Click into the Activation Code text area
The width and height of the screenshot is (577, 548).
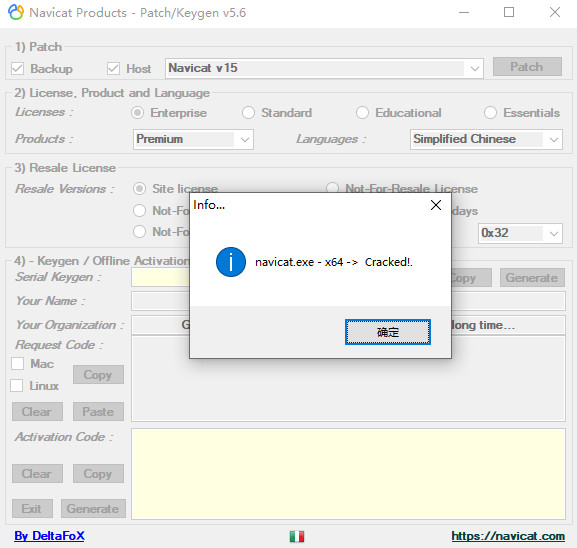[348, 474]
